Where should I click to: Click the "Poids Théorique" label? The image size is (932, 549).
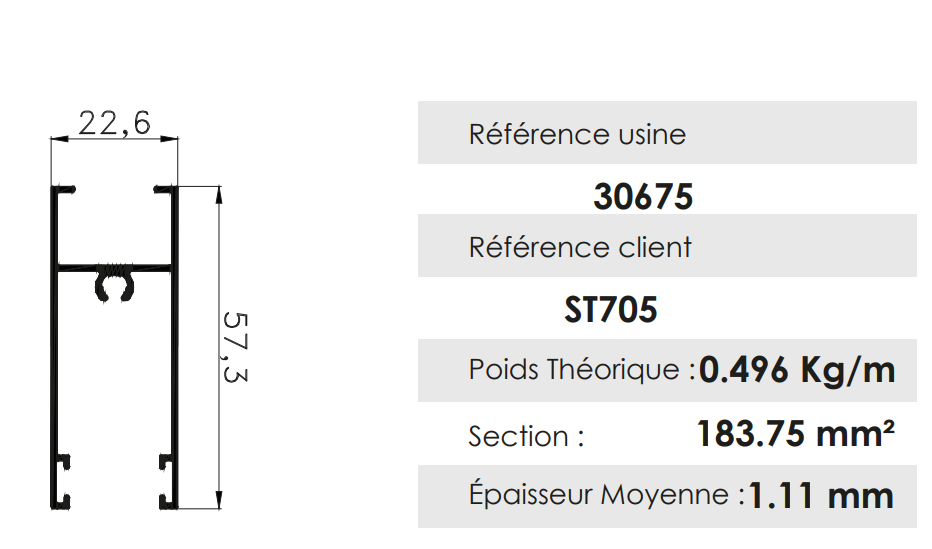click(x=580, y=370)
